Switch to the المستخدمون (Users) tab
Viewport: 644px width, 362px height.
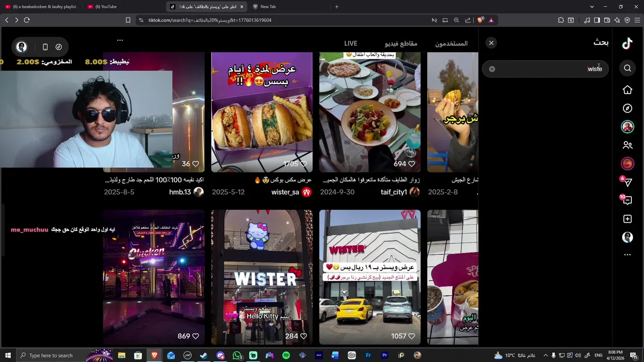451,44
